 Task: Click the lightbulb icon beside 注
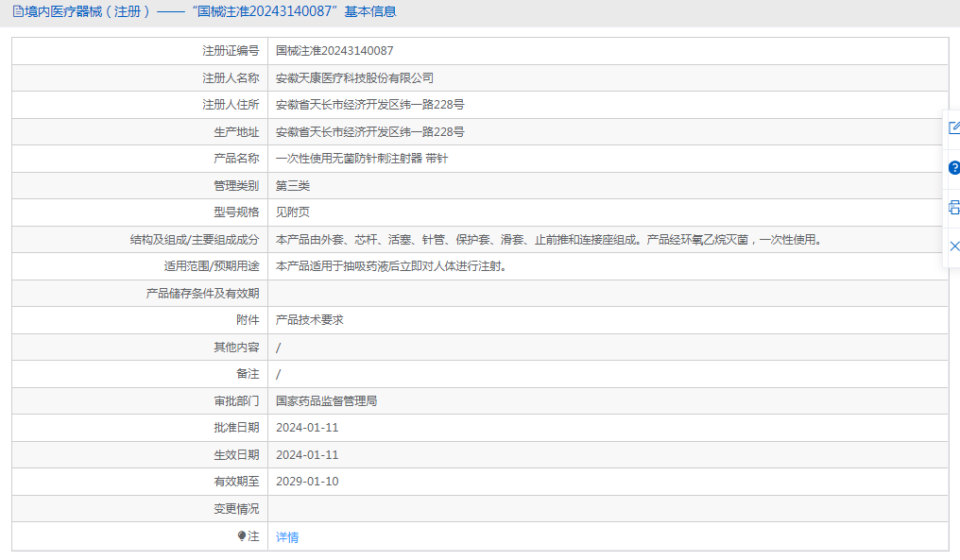pyautogui.click(x=242, y=536)
